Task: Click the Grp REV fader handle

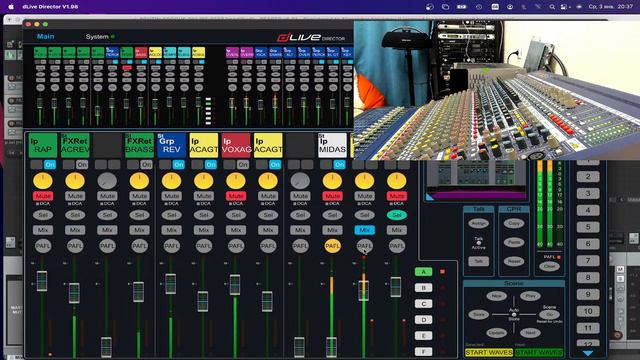Action: pos(171,284)
